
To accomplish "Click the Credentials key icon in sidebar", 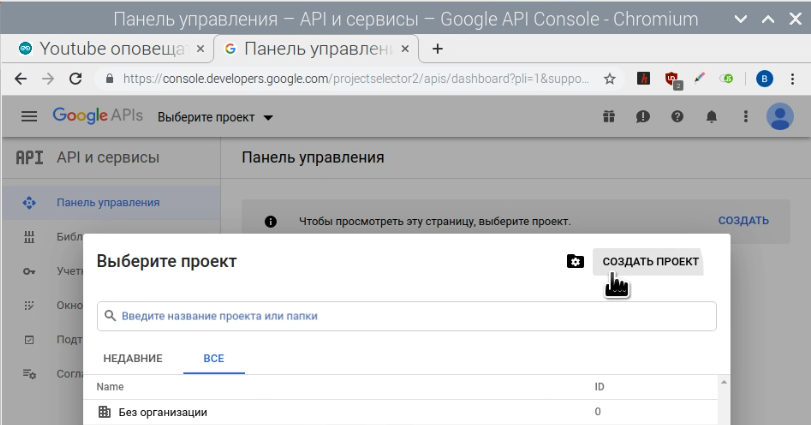I will coord(29,271).
